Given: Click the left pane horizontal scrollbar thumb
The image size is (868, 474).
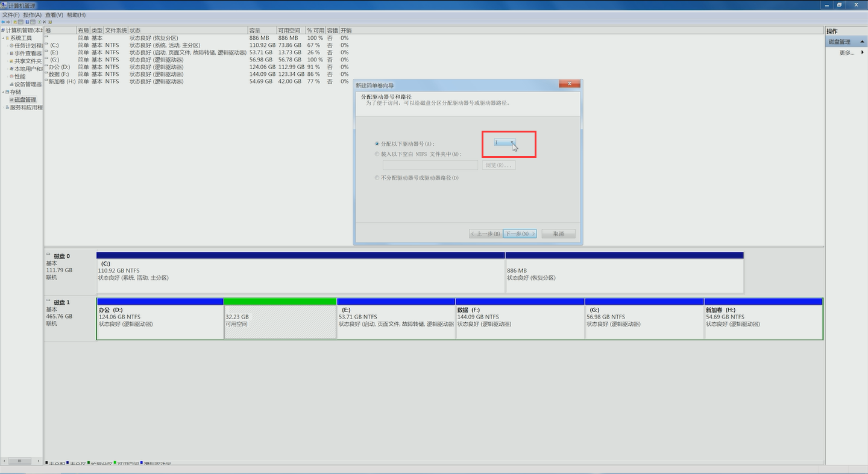Looking at the screenshot, I should pos(20,461).
